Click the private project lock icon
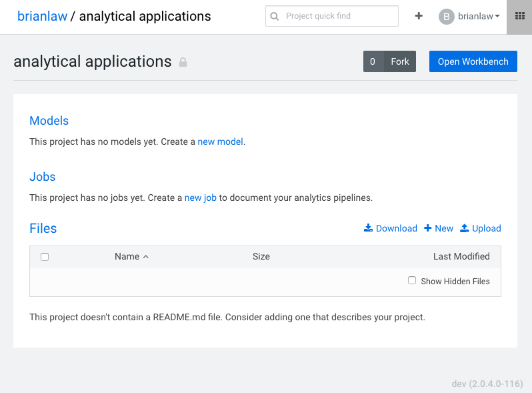Viewport: 532px width, 393px height. [x=183, y=62]
